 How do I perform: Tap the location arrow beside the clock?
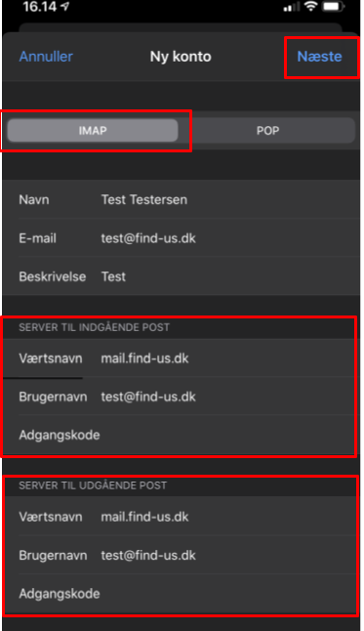tap(64, 7)
